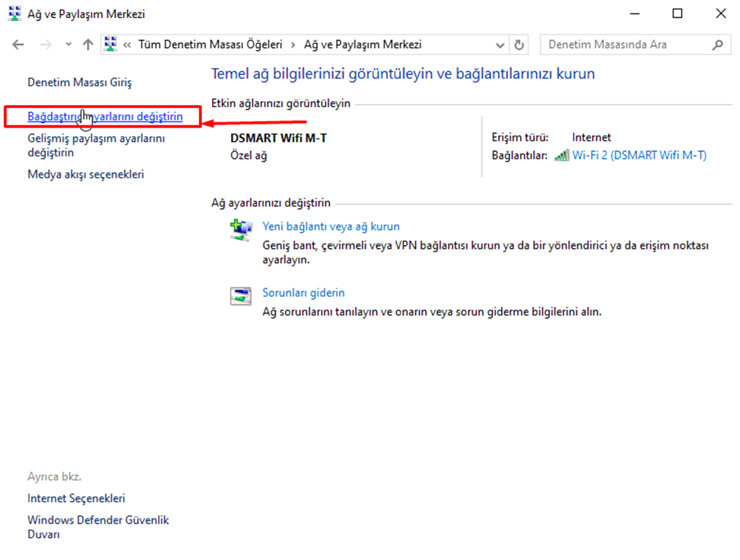This screenshot has height=560, width=740.
Task: Click the search magnifier icon
Action: click(718, 45)
